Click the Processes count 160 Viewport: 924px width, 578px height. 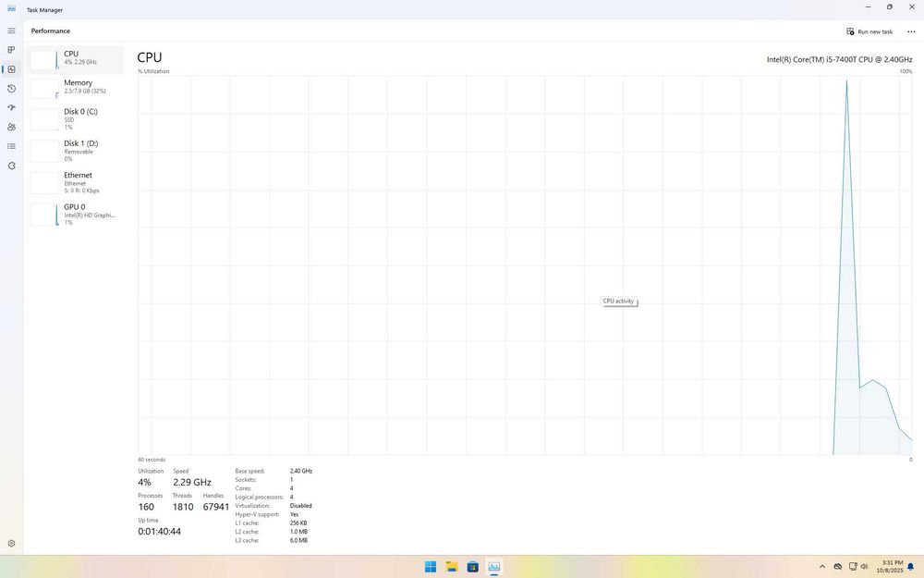point(146,507)
